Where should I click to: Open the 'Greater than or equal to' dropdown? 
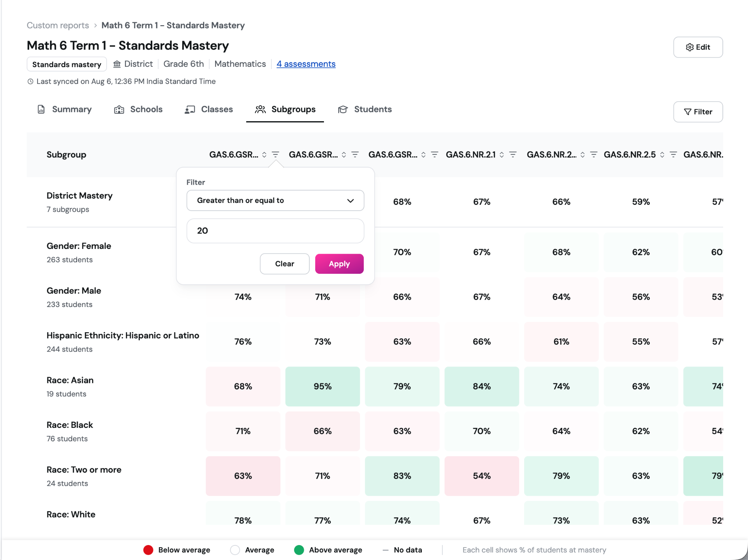[275, 200]
